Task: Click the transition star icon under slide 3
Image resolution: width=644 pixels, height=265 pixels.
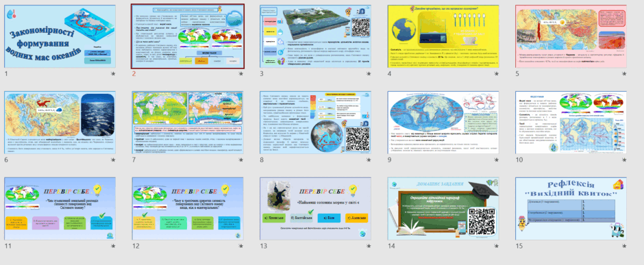Action: click(369, 74)
